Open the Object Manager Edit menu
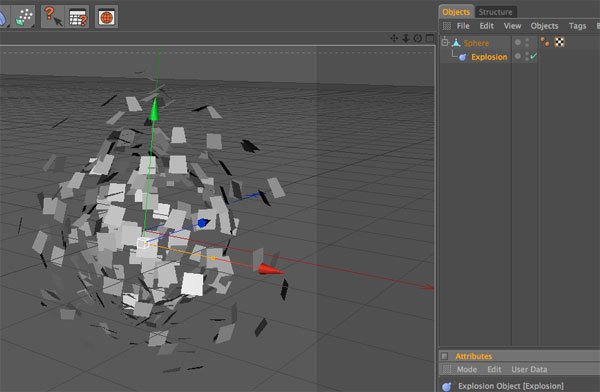This screenshot has height=392, width=600. pos(486,26)
